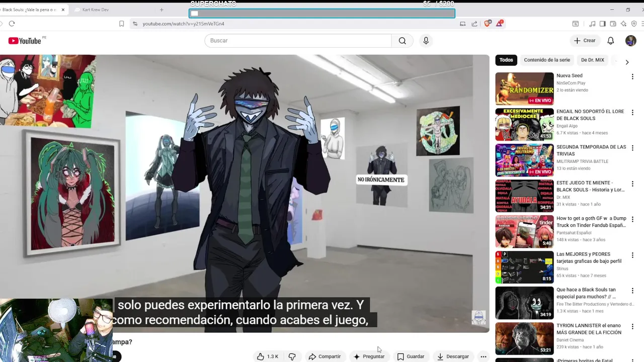Click the Preguntar button
Screen dimensions: 644x362
[369, 356]
